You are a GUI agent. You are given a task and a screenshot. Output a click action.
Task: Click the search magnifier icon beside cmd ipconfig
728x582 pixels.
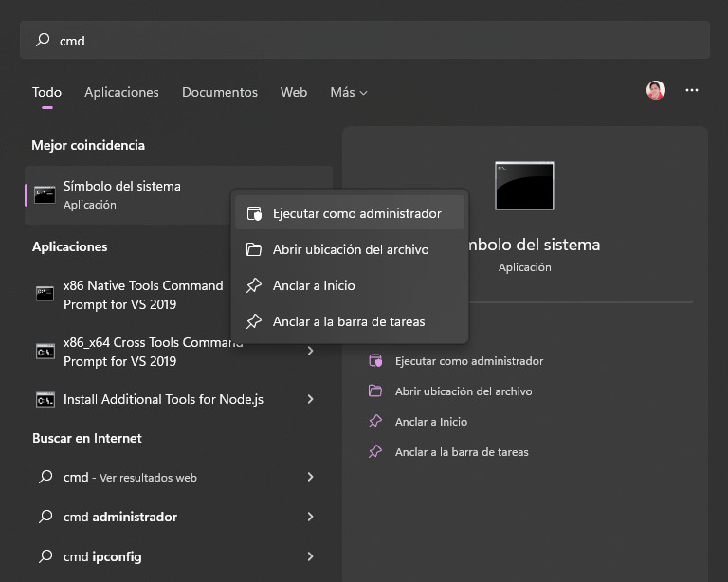45,556
